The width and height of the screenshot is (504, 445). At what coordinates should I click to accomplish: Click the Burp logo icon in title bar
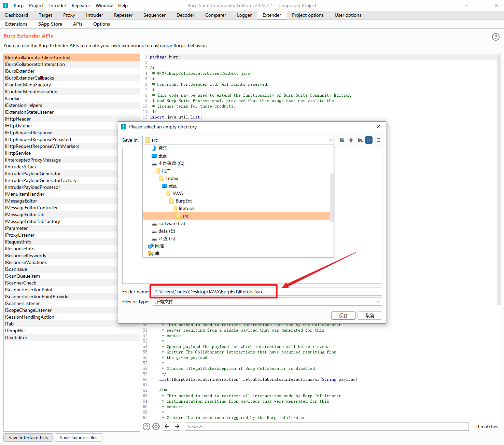coord(5,5)
